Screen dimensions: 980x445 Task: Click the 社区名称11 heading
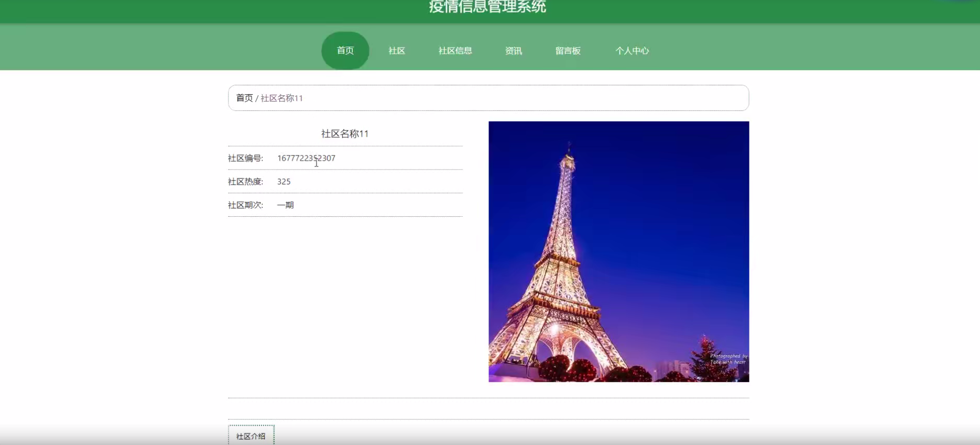coord(345,133)
